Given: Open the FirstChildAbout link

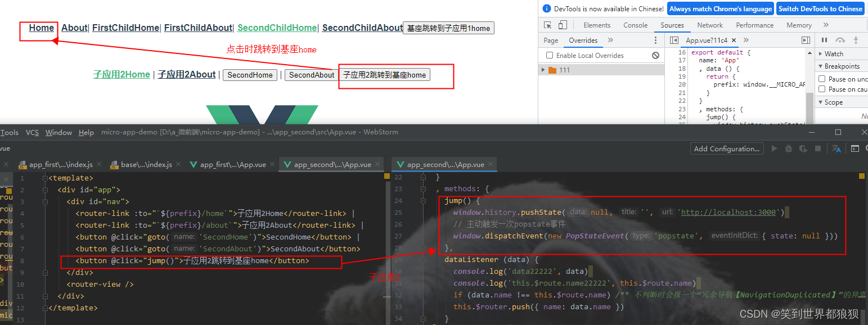Looking at the screenshot, I should point(198,28).
